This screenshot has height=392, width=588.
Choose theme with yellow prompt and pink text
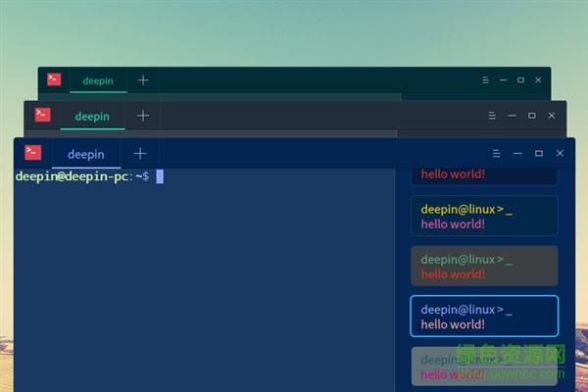484,216
